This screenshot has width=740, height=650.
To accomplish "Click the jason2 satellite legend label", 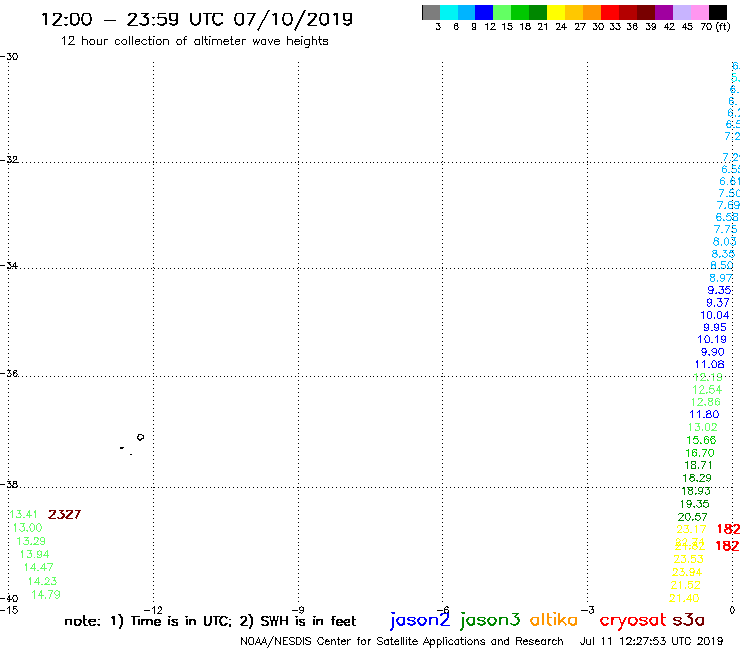I will point(420,620).
